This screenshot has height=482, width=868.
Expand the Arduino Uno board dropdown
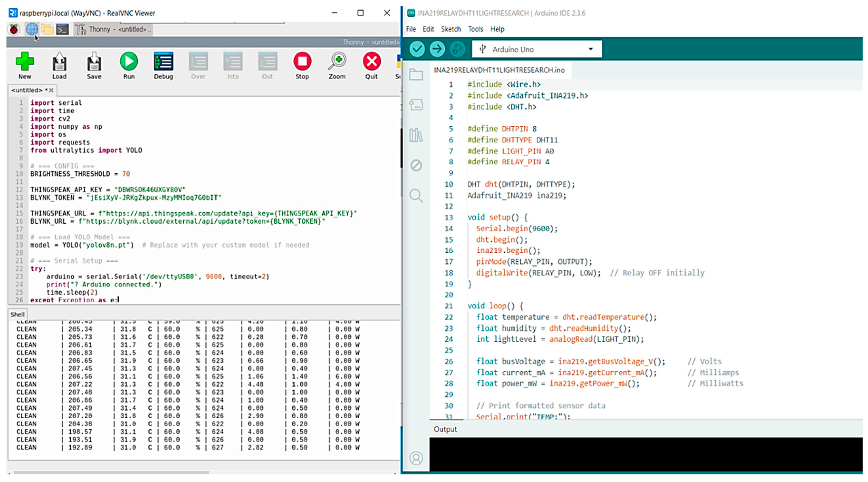[590, 49]
